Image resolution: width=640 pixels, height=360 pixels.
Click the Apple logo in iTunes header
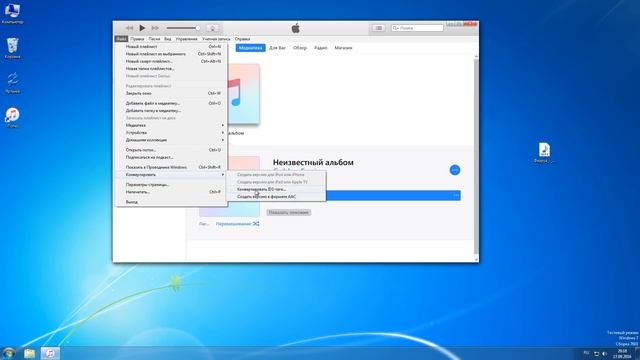(296, 28)
